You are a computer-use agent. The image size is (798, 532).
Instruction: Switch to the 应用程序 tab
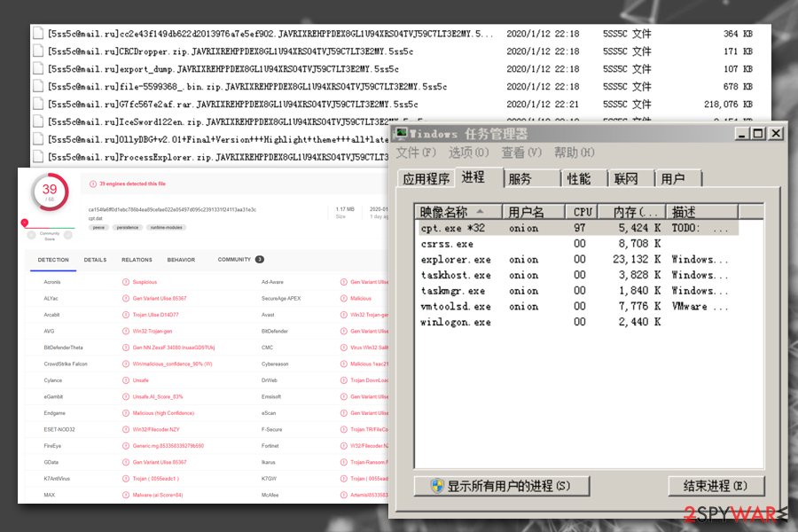click(426, 179)
